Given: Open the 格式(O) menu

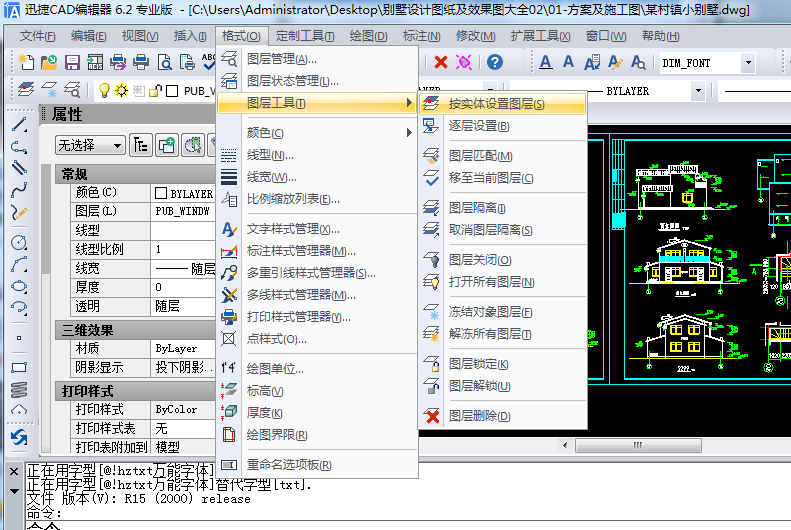Looking at the screenshot, I should pos(241,36).
